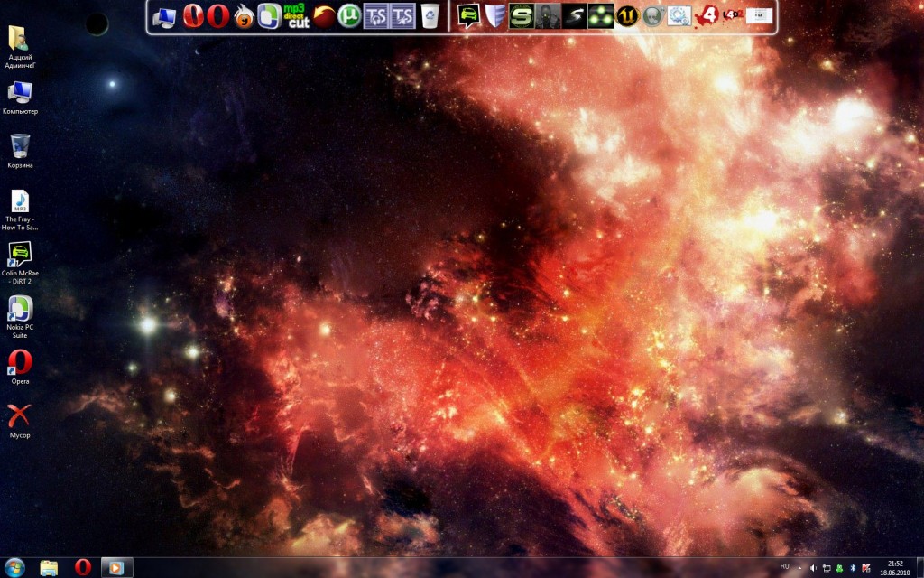Open the Windows Start menu

coord(15,566)
